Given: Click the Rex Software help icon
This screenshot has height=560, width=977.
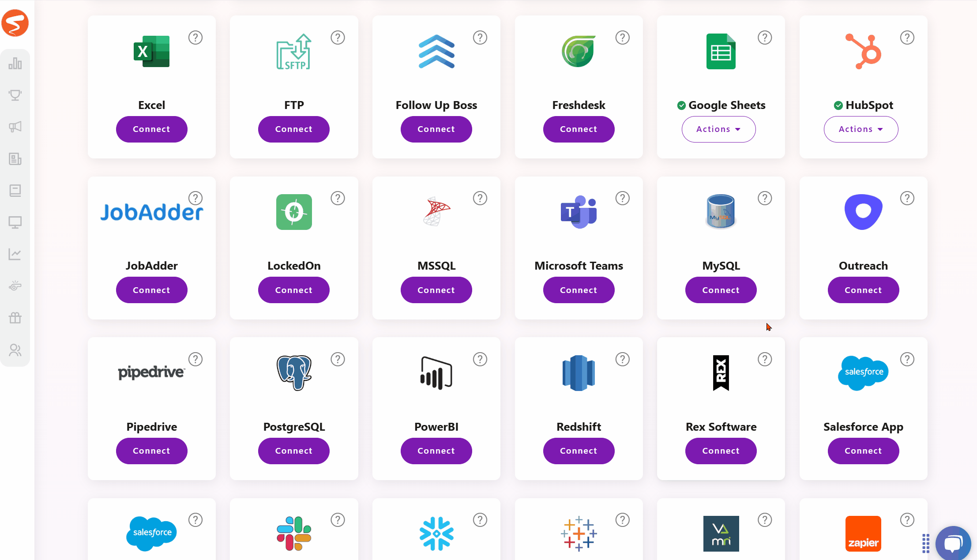Looking at the screenshot, I should [765, 359].
